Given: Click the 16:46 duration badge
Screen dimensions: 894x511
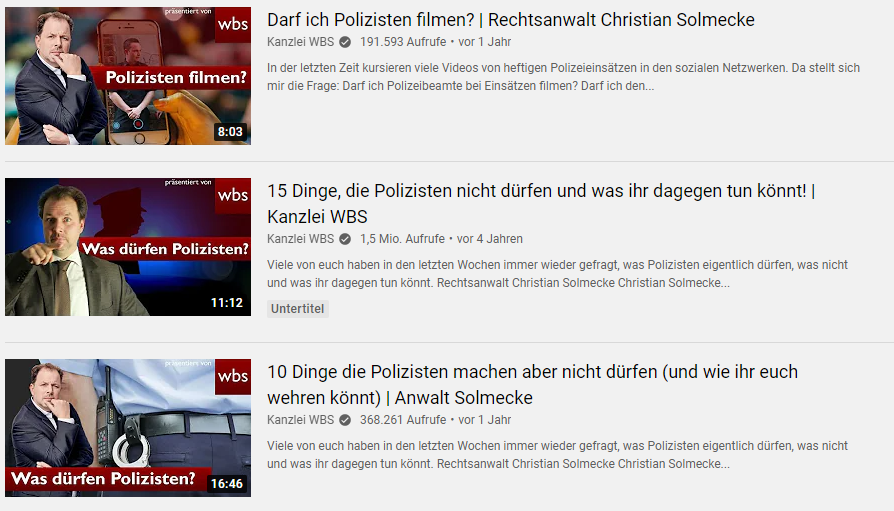Looking at the screenshot, I should coord(227,484).
